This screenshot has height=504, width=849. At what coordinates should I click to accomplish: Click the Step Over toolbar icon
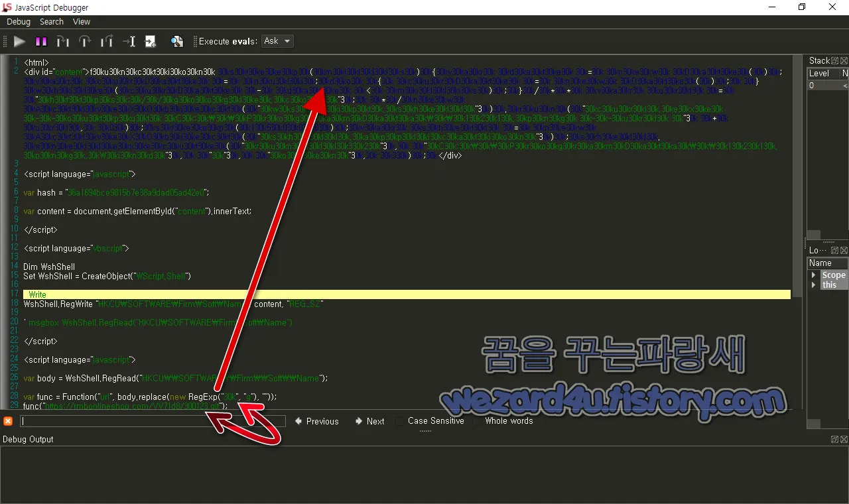pos(85,41)
